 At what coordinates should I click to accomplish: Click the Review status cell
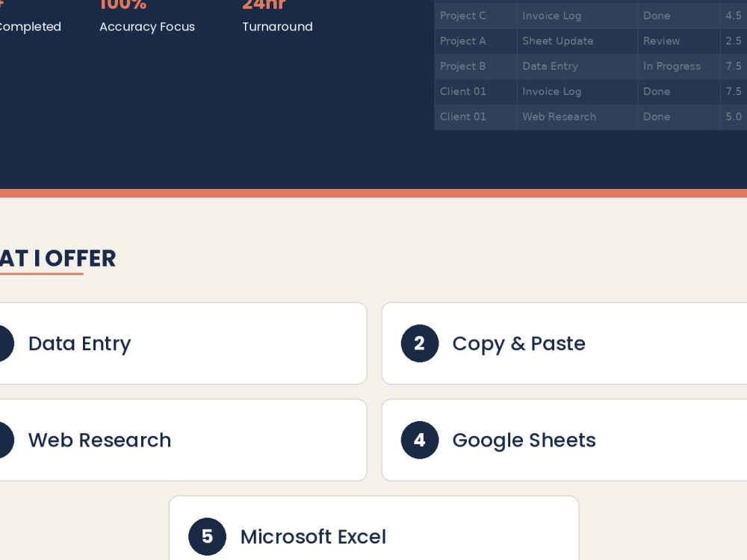(679, 41)
